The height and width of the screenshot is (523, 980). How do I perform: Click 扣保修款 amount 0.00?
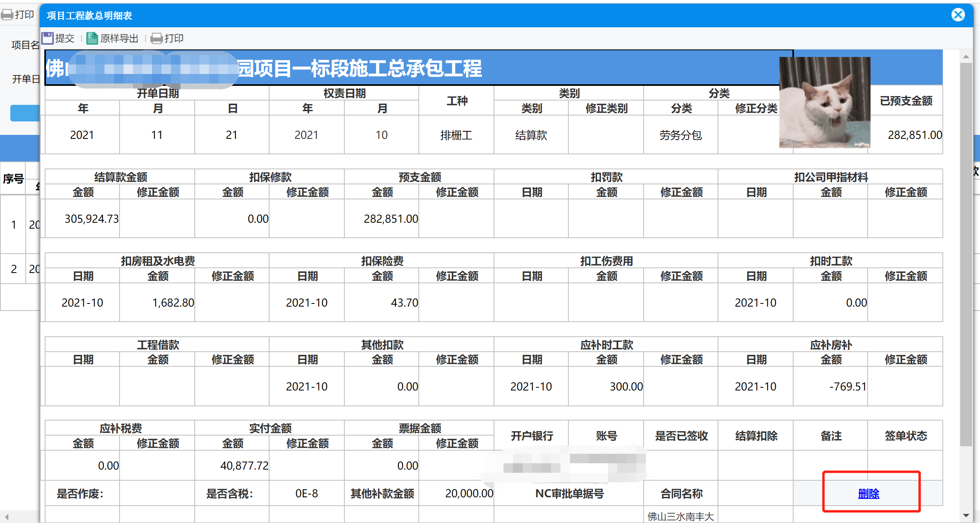[x=258, y=219]
